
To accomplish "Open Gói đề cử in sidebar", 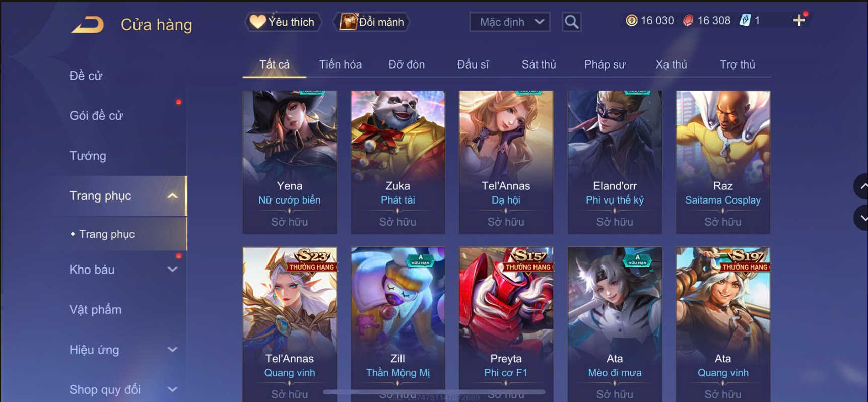I will [x=96, y=116].
